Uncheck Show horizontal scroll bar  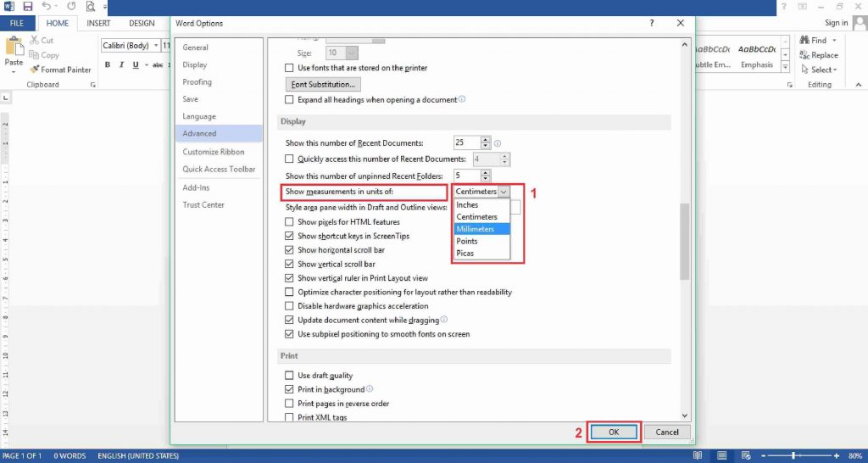[x=289, y=250]
